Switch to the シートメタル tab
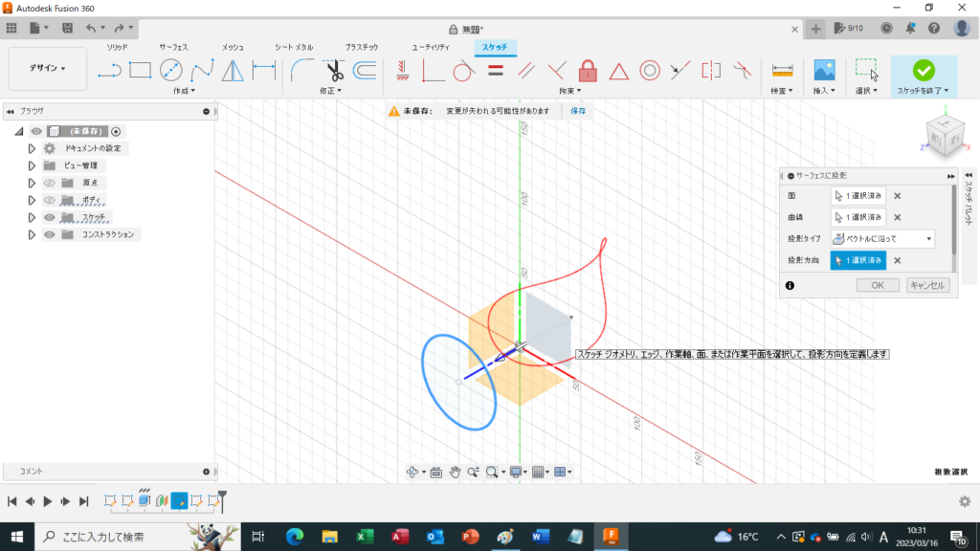This screenshot has height=551, width=980. coord(294,47)
